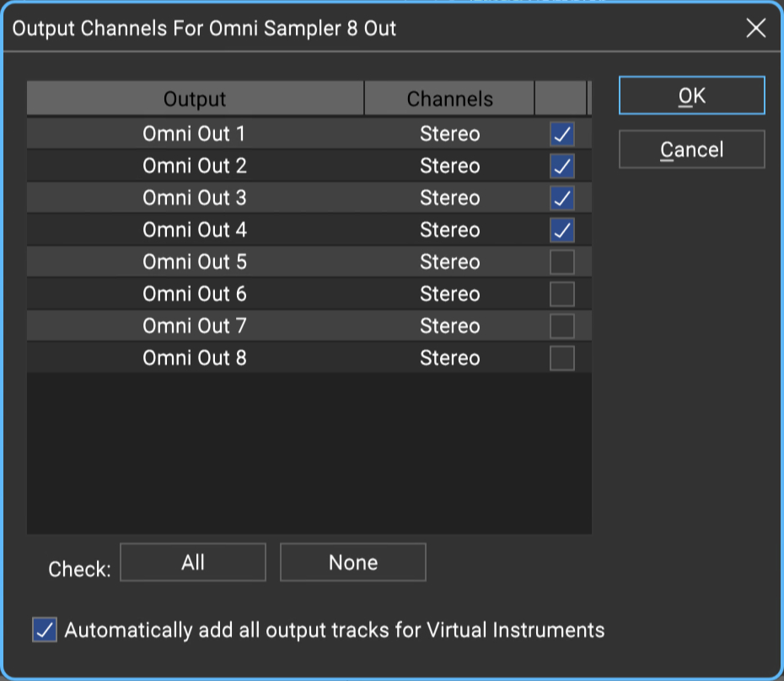Enable the Omni Out 7 checkbox
Viewport: 784px width, 681px height.
562,326
